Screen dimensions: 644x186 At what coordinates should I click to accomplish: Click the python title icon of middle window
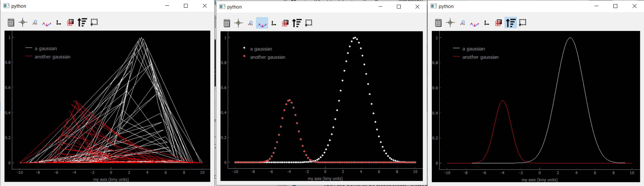(x=222, y=6)
